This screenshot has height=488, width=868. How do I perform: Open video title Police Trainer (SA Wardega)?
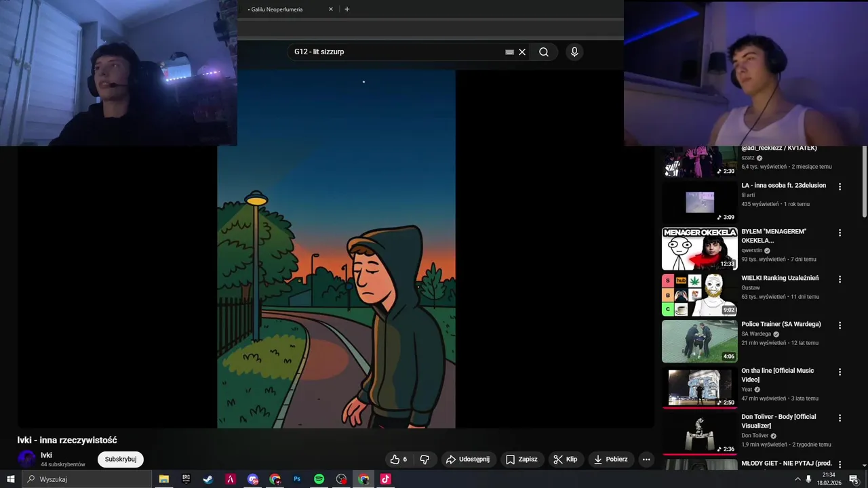pos(781,325)
